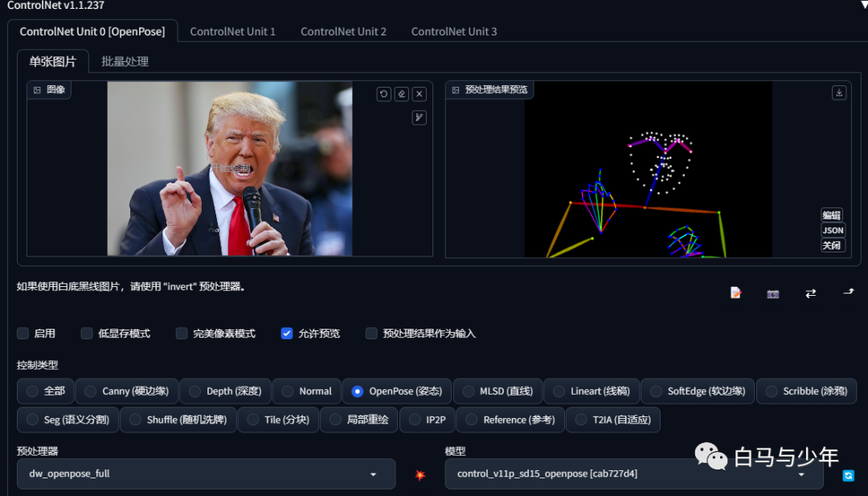This screenshot has width=868, height=496.
Task: Expand the control_v11p_sd15_openpose model dropdown
Action: (x=634, y=473)
